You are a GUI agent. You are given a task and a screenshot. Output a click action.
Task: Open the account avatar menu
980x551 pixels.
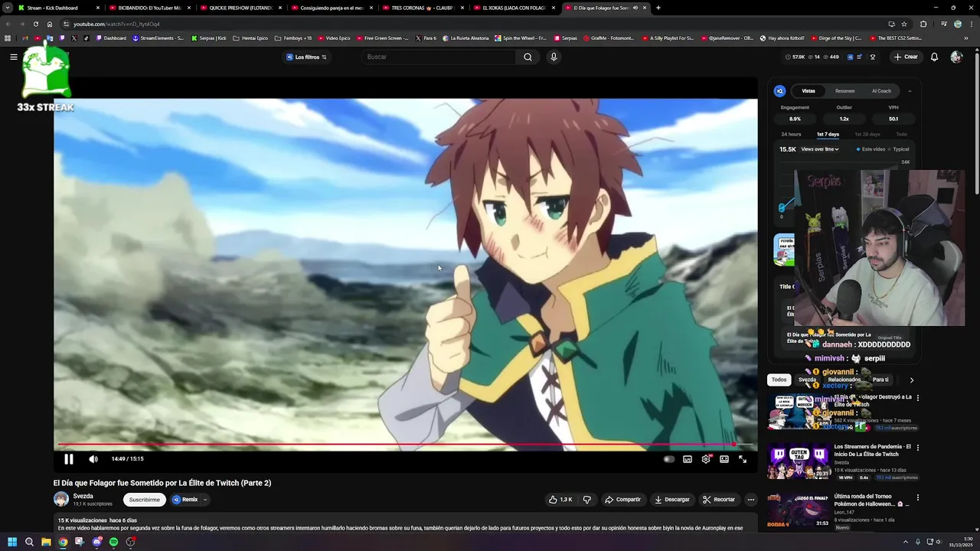click(x=956, y=57)
